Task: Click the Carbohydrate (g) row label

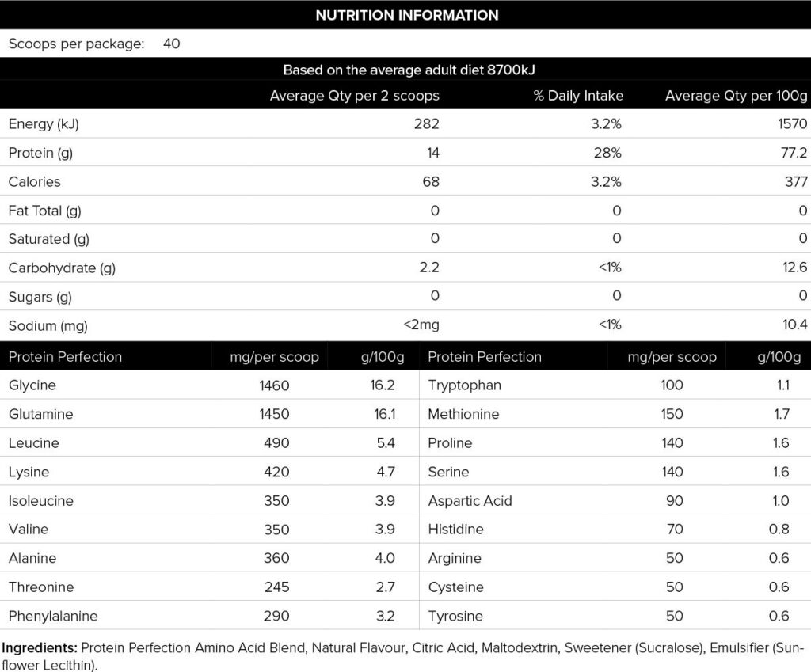Action: pos(62,268)
